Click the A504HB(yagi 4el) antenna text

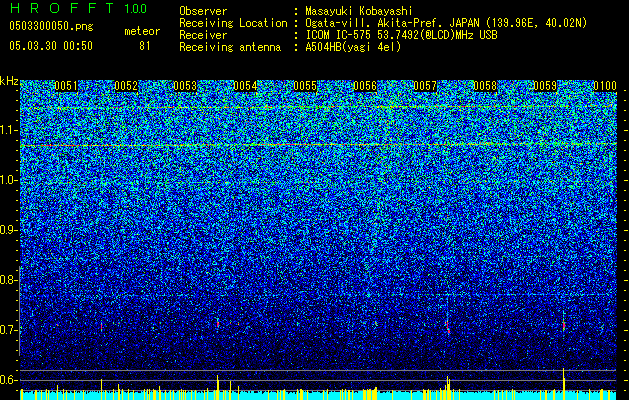click(x=353, y=47)
